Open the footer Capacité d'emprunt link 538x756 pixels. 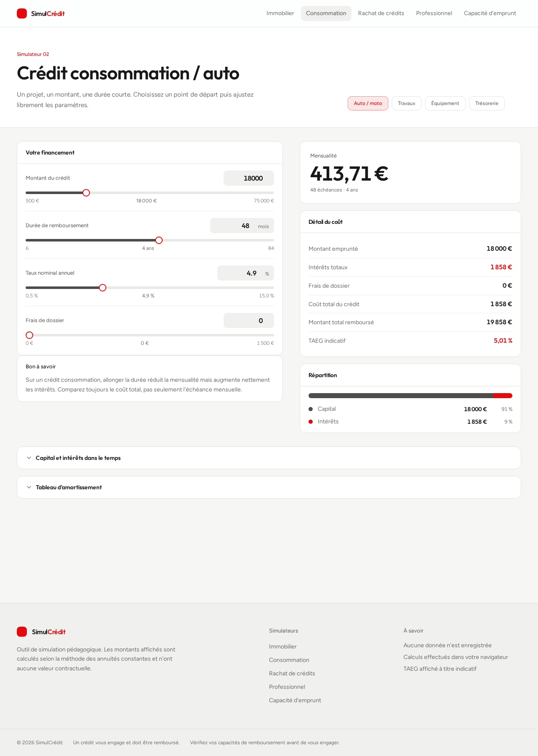tap(295, 700)
